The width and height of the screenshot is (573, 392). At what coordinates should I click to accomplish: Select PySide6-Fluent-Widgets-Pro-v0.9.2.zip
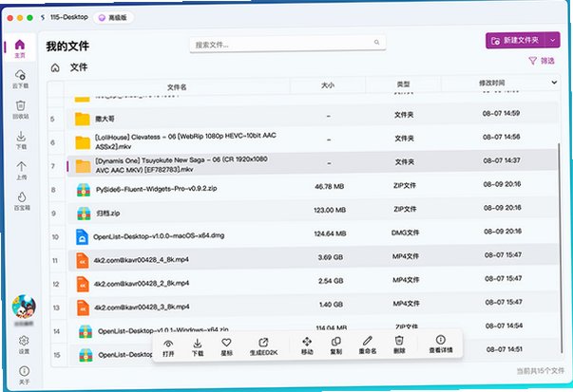pos(313,188)
